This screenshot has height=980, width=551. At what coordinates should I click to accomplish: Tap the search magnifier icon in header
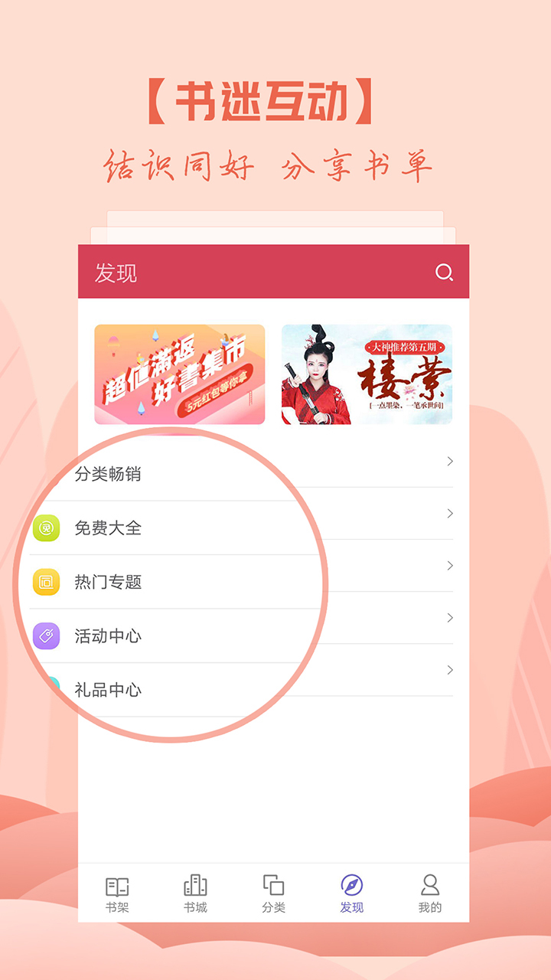point(444,273)
